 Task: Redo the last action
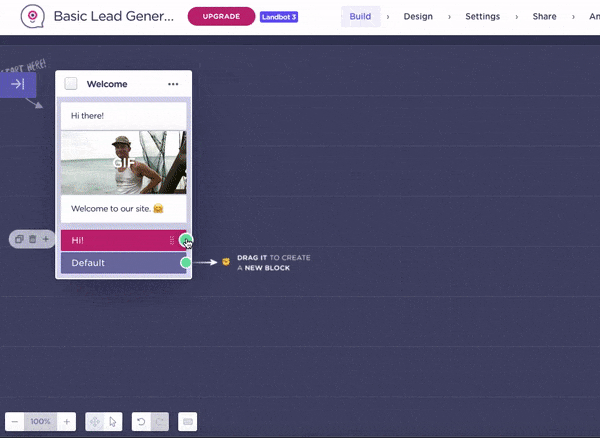(159, 422)
